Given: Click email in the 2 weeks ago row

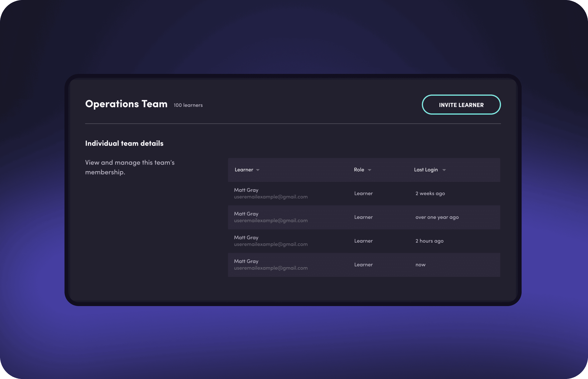Looking at the screenshot, I should pyautogui.click(x=271, y=197).
